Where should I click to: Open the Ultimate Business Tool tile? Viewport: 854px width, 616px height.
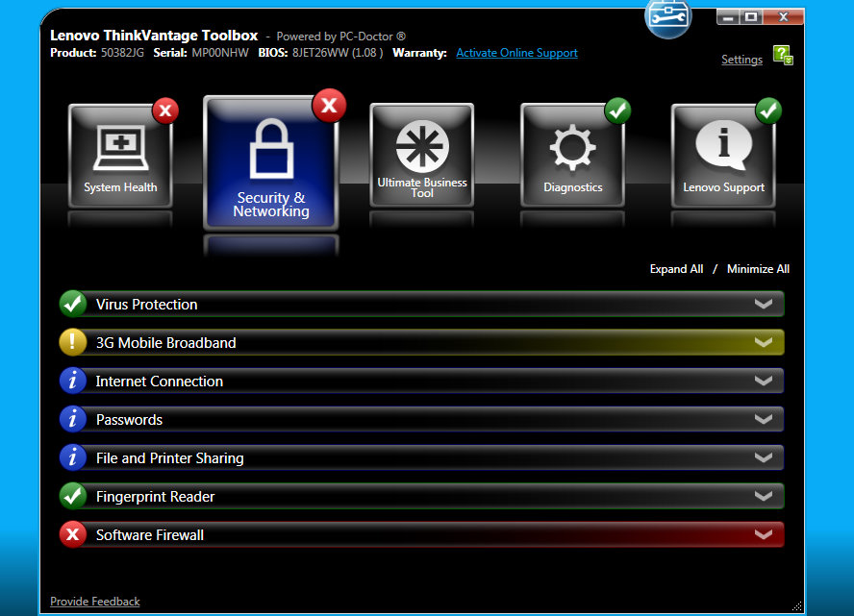pyautogui.click(x=421, y=155)
